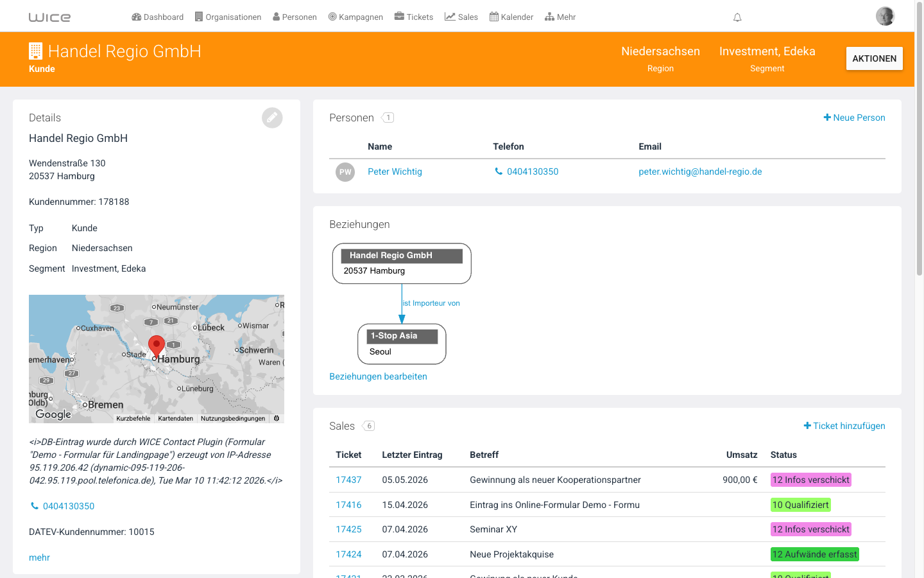Click the status badge of Seminar XY
The height and width of the screenshot is (578, 924).
[x=811, y=529]
